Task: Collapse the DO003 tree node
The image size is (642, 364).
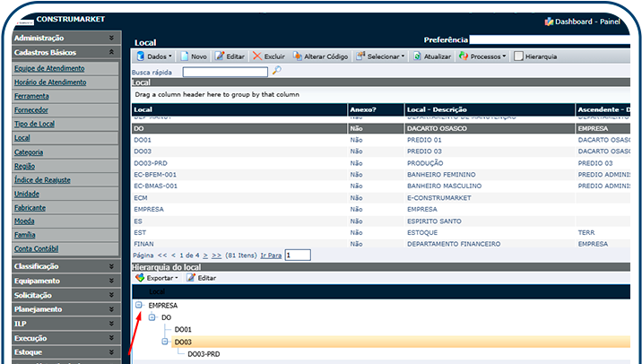Action: [x=166, y=342]
